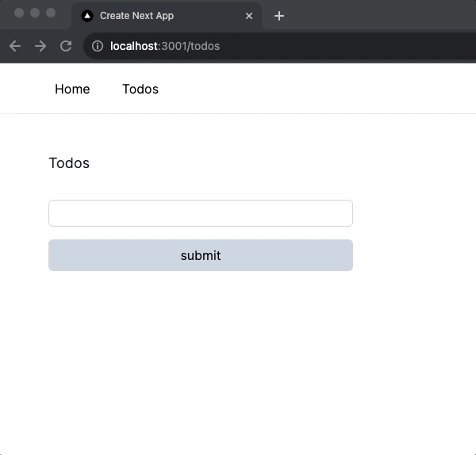View site information icon in address bar
476x455 pixels.
[x=98, y=46]
